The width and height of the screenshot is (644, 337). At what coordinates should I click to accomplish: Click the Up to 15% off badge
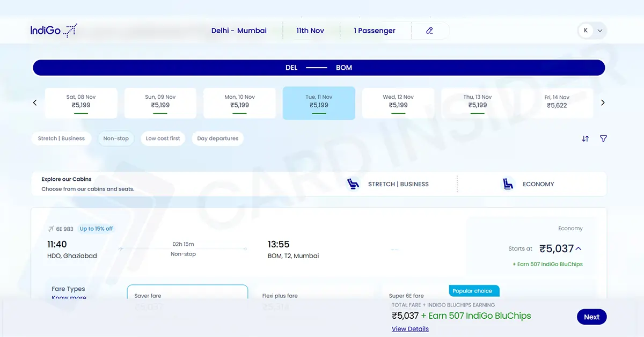point(97,229)
